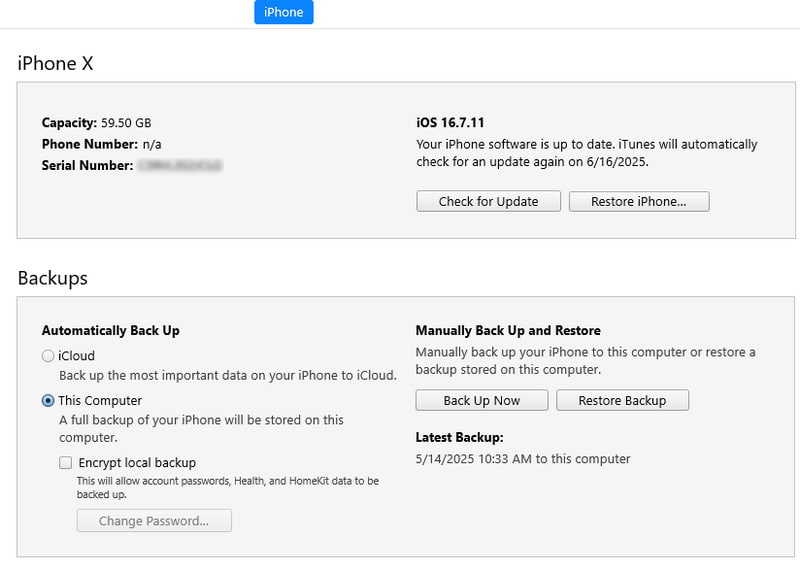Image resolution: width=800 pixels, height=571 pixels.
Task: Click the iOS 16.7.11 version label
Action: 450,123
